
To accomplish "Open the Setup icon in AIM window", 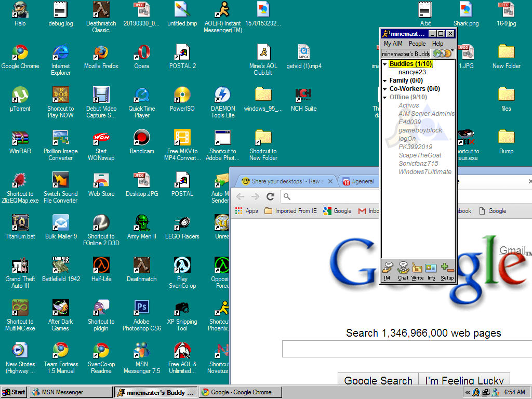I will (x=447, y=271).
